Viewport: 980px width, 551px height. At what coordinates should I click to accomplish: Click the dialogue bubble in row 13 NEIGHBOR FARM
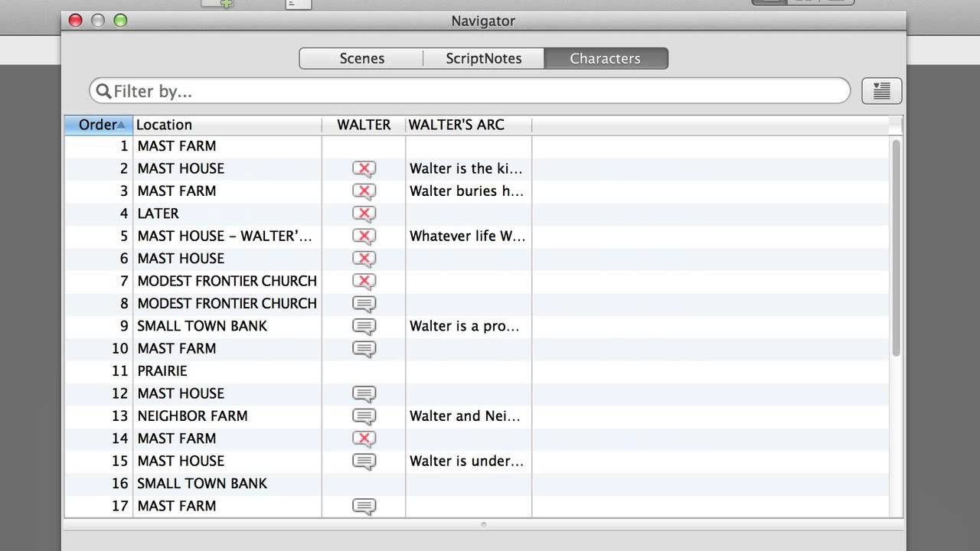point(364,416)
